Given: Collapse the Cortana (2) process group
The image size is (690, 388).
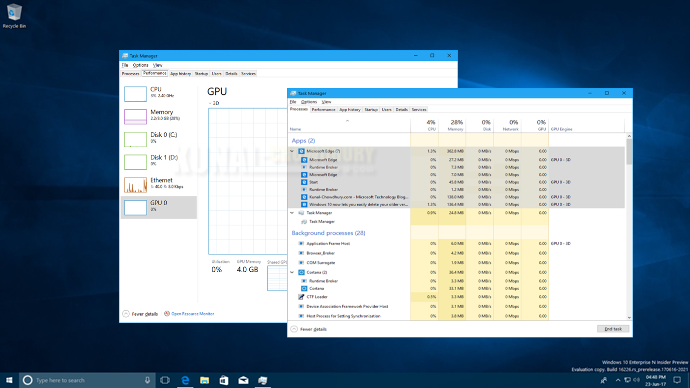Looking at the screenshot, I should pos(292,272).
